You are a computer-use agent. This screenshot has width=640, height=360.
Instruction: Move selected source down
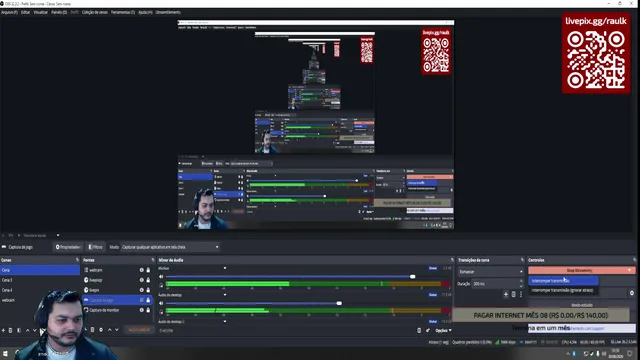[117, 330]
